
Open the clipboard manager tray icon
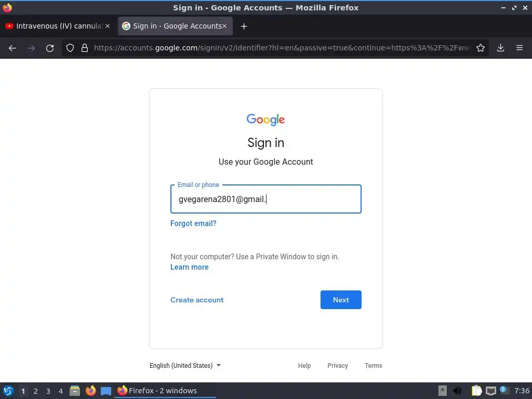point(476,391)
